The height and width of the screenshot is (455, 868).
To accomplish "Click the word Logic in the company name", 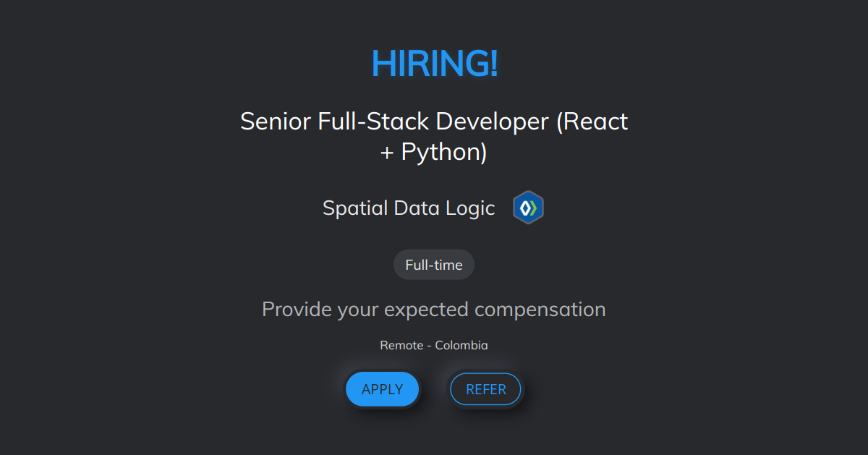I will point(470,208).
